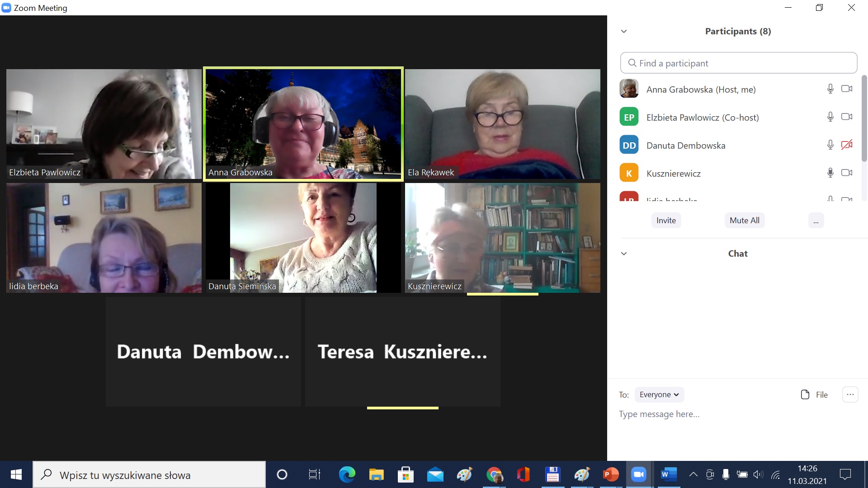This screenshot has height=488, width=868.
Task: Collapse the Chat panel chevron
Action: pyautogui.click(x=624, y=253)
